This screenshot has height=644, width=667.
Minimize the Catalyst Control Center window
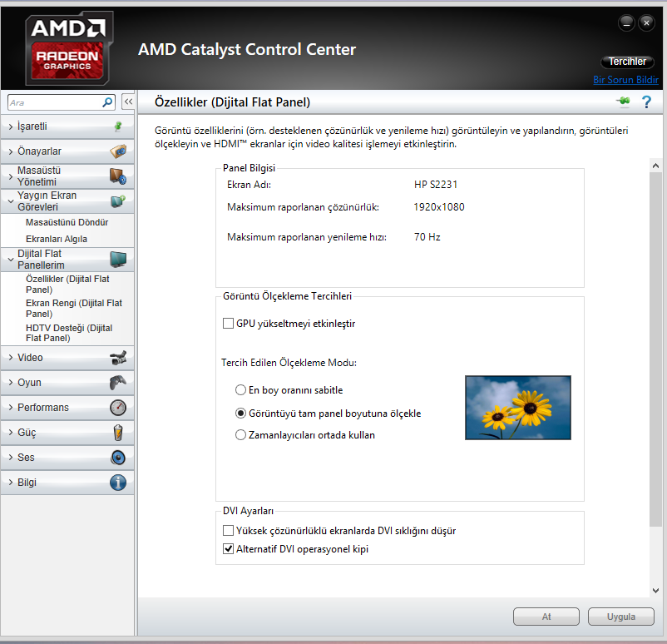[626, 23]
